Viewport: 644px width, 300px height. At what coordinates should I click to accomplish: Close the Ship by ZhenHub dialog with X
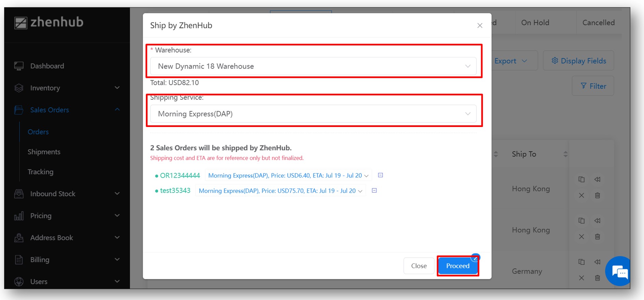pos(480,26)
